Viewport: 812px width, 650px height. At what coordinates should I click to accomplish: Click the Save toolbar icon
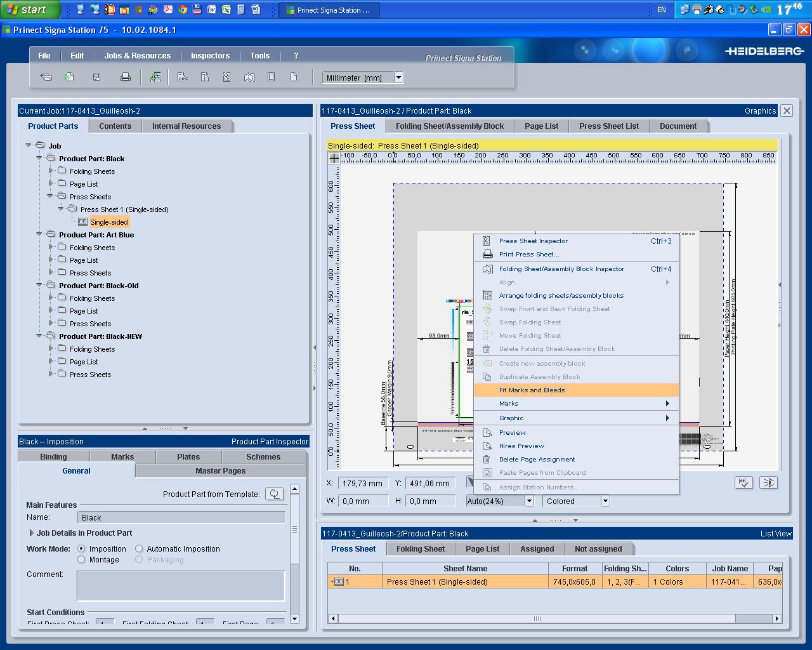(x=96, y=77)
